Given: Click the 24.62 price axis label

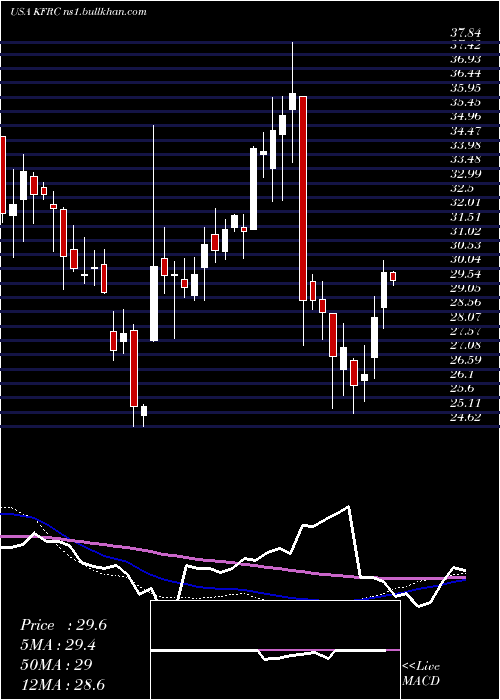Looking at the screenshot, I should [465, 417].
